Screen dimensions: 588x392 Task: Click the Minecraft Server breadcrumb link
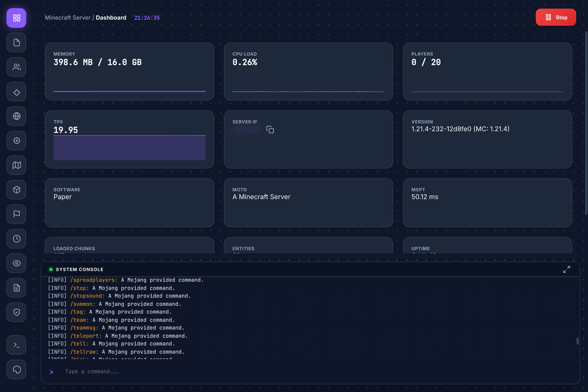(x=68, y=18)
